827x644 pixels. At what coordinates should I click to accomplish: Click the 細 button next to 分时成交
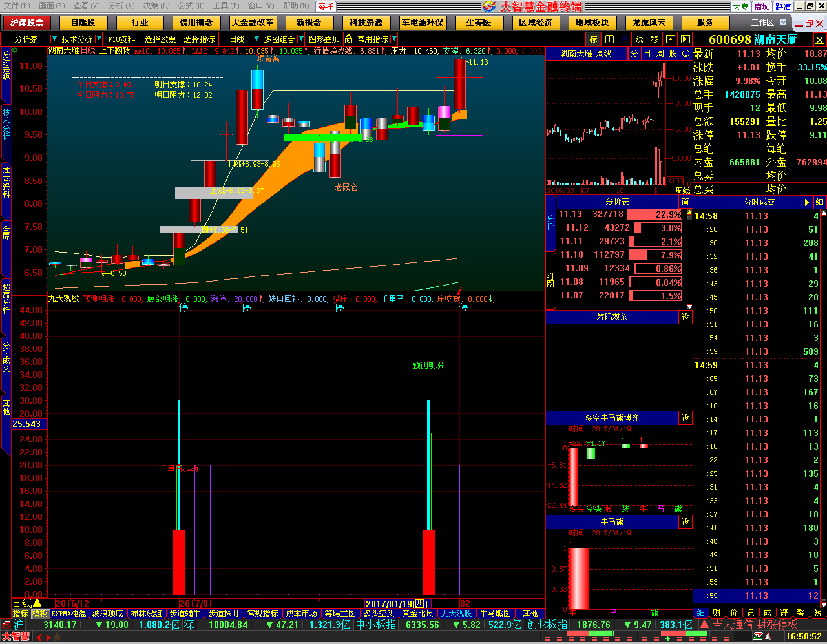[819, 202]
